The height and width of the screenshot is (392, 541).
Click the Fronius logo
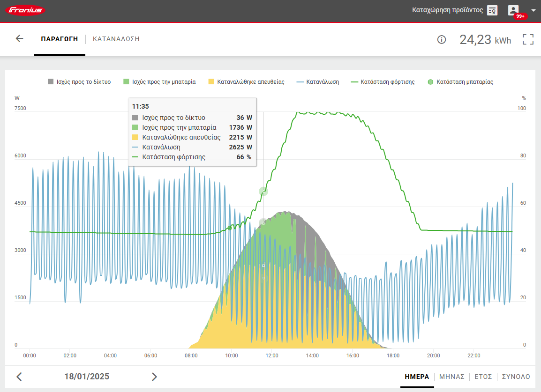(x=27, y=10)
